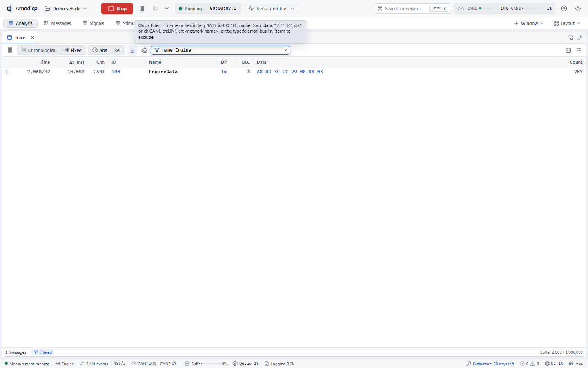This screenshot has width=588, height=368.
Task: Open the help question mark icon
Action: click(x=564, y=9)
